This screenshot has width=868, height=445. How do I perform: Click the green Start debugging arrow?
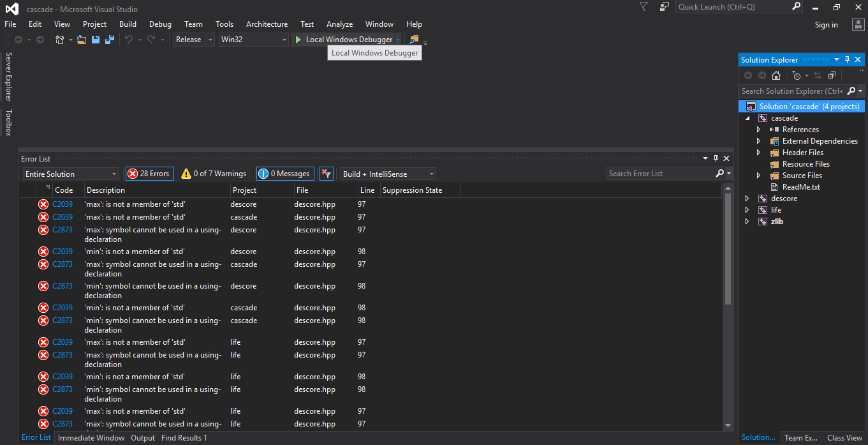click(298, 40)
